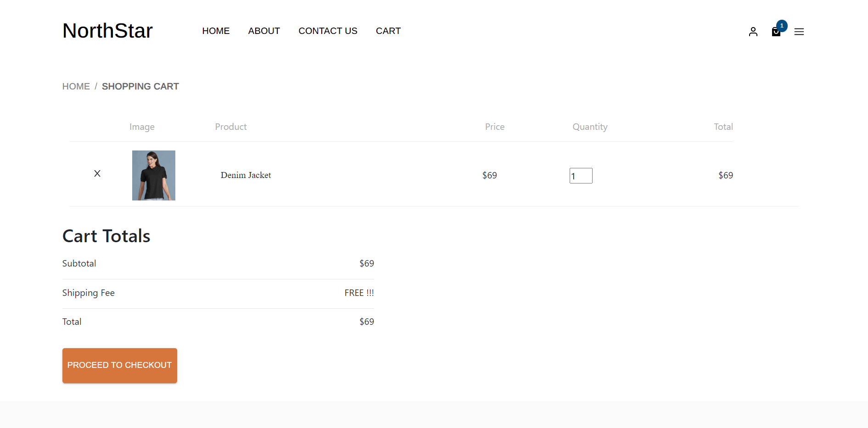Click the blue cart count badge
Image resolution: width=868 pixels, height=428 pixels.
782,26
